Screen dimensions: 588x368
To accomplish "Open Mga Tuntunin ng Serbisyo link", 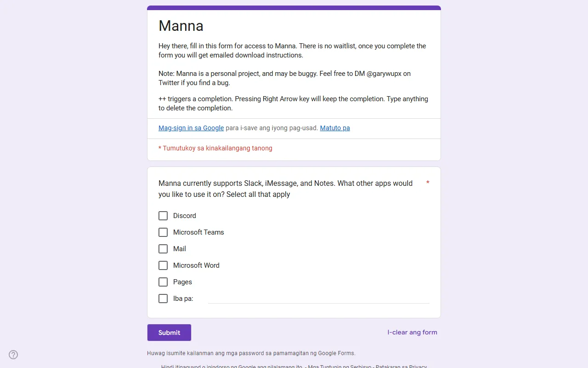I will (x=339, y=367).
